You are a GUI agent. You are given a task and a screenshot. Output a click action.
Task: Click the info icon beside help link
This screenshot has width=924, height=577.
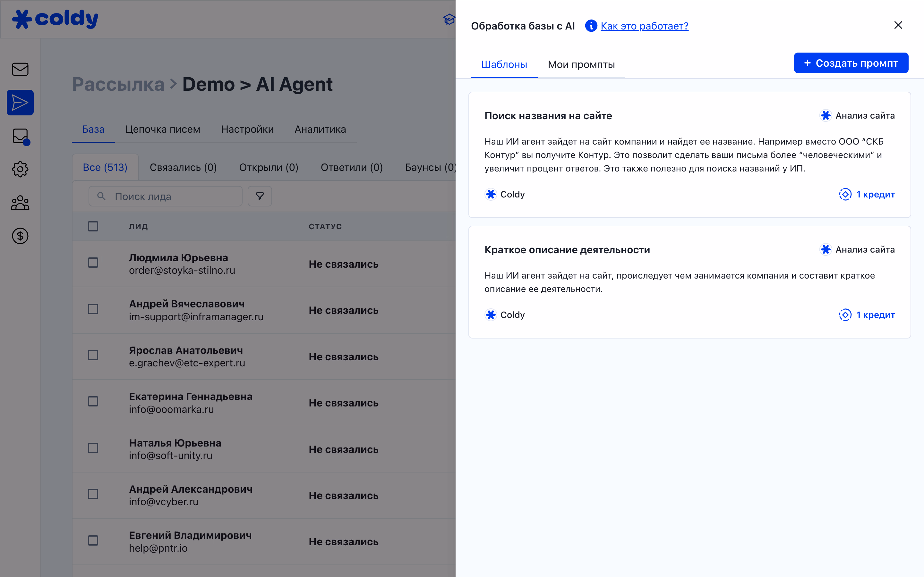(x=591, y=26)
